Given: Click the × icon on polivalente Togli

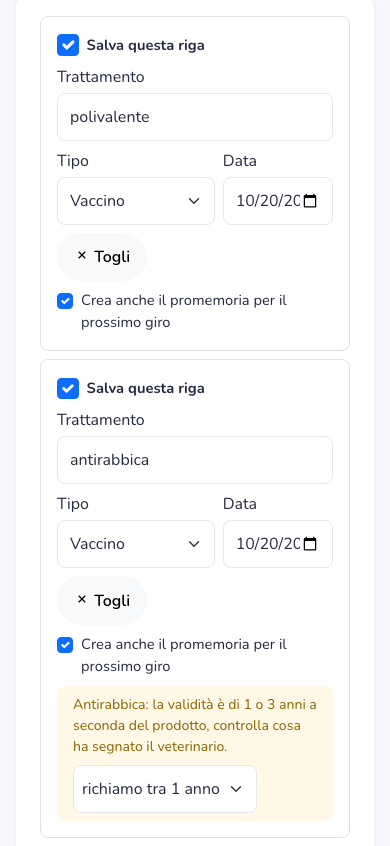Looking at the screenshot, I should pyautogui.click(x=82, y=256).
